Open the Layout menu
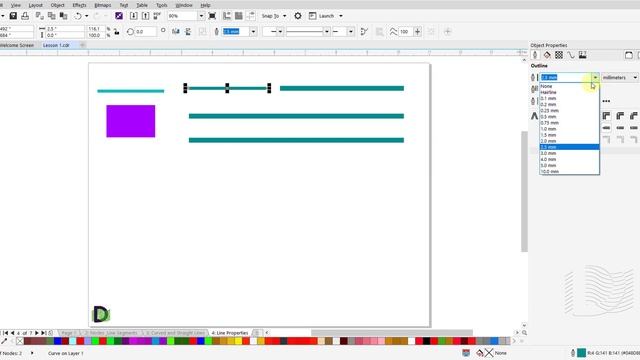This screenshot has height=360, width=640. [x=36, y=5]
